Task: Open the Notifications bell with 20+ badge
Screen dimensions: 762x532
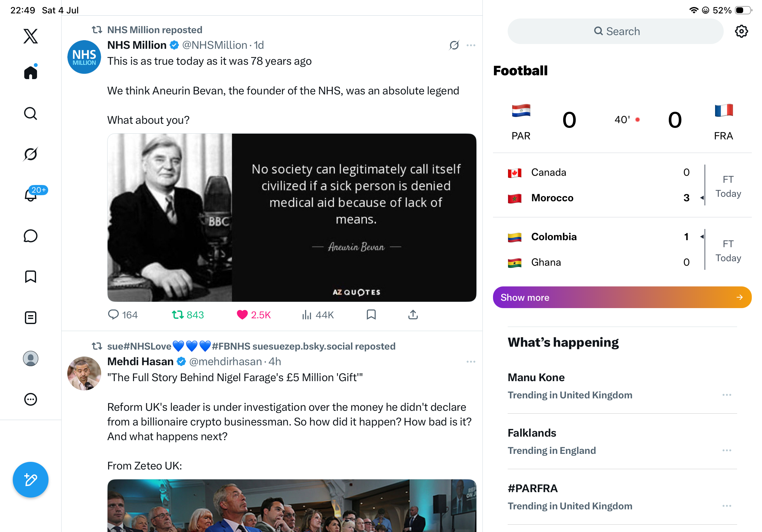Action: pyautogui.click(x=31, y=195)
